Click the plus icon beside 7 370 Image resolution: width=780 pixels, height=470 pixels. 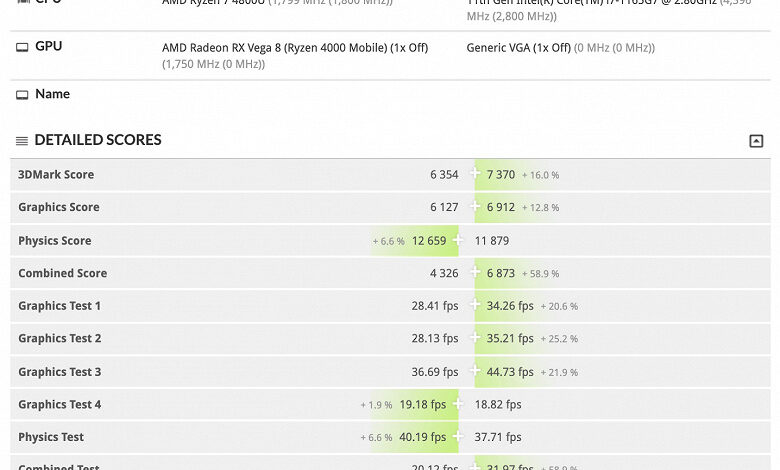tap(475, 173)
